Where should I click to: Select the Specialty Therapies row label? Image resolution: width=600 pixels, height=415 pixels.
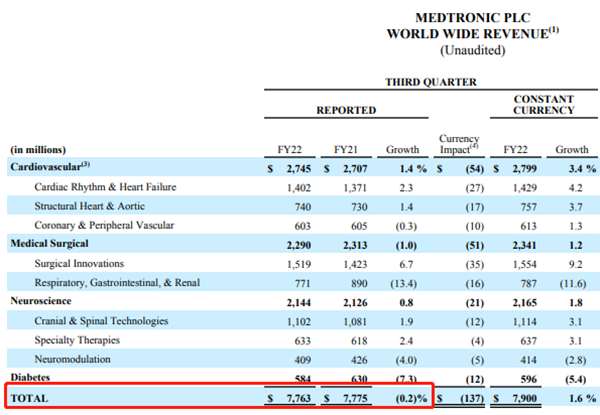(x=77, y=340)
